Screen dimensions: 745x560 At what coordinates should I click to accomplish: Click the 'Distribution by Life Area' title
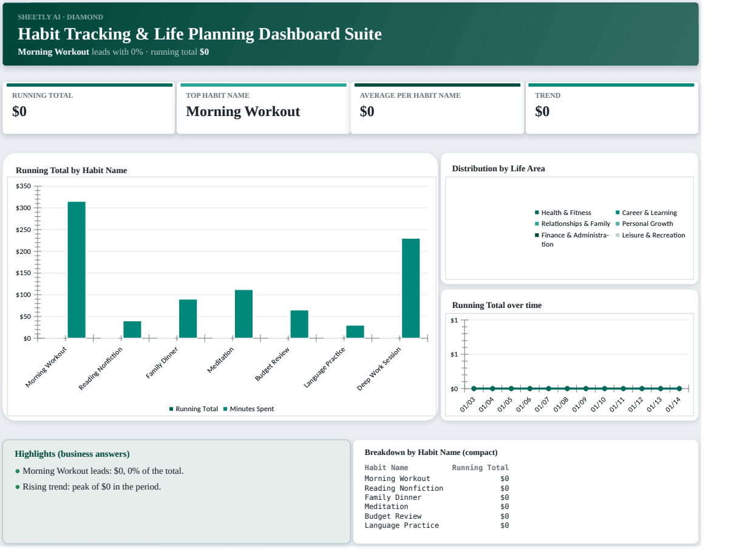point(498,169)
